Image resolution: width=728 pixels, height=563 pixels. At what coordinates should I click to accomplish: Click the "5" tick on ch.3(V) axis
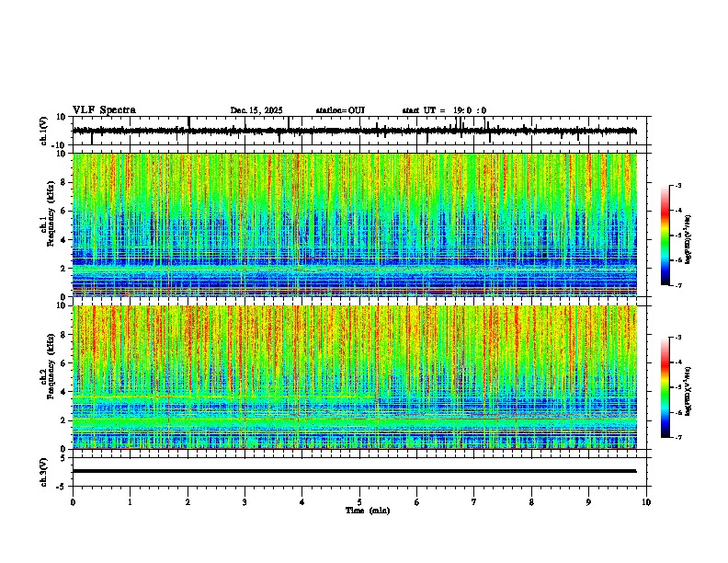pos(63,458)
